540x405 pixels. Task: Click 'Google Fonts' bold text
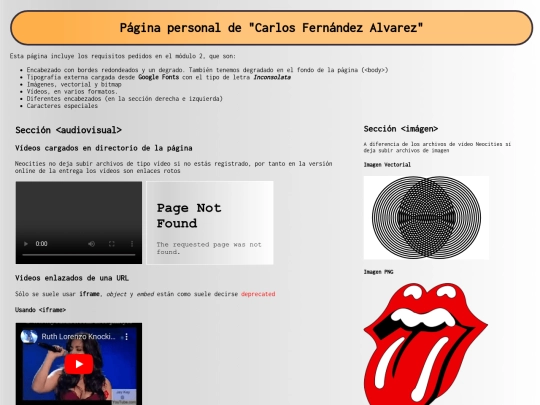coord(158,77)
